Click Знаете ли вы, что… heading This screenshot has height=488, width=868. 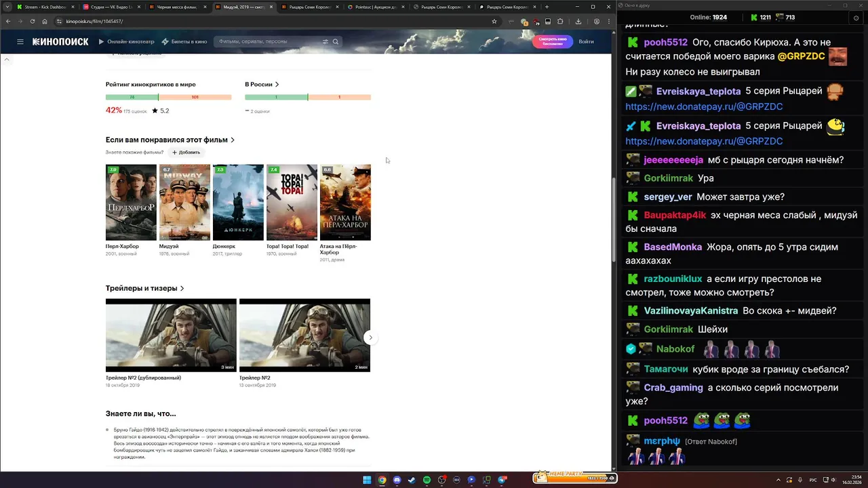pyautogui.click(x=140, y=413)
